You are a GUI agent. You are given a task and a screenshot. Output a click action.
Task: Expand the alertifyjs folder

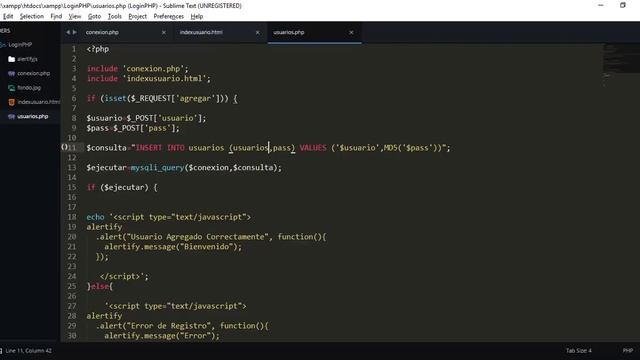27,59
